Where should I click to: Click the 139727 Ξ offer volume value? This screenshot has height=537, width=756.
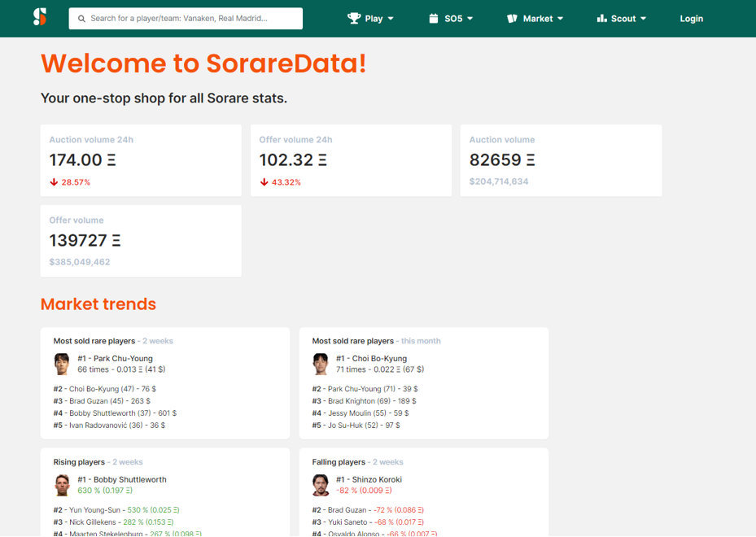pyautogui.click(x=85, y=241)
